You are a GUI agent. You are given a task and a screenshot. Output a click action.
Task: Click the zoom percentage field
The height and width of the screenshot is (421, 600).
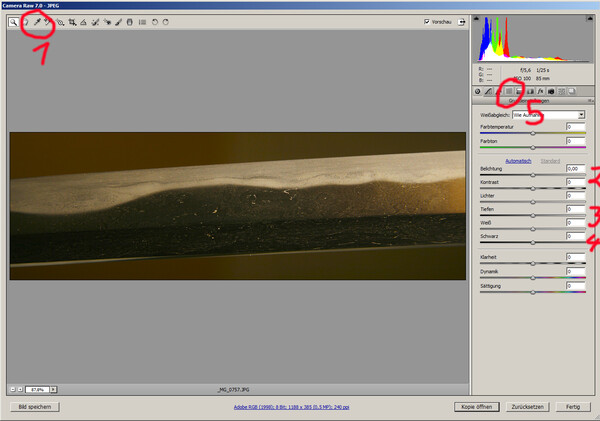(x=38, y=389)
